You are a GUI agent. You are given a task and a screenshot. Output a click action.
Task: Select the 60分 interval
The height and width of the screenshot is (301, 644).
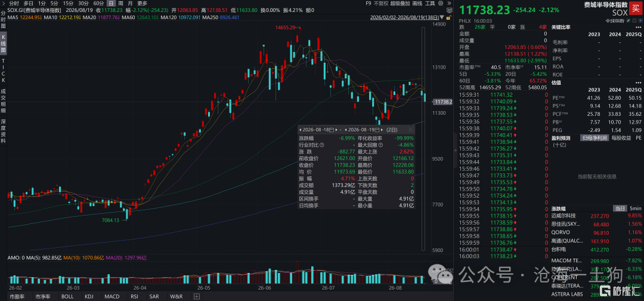(98, 4)
